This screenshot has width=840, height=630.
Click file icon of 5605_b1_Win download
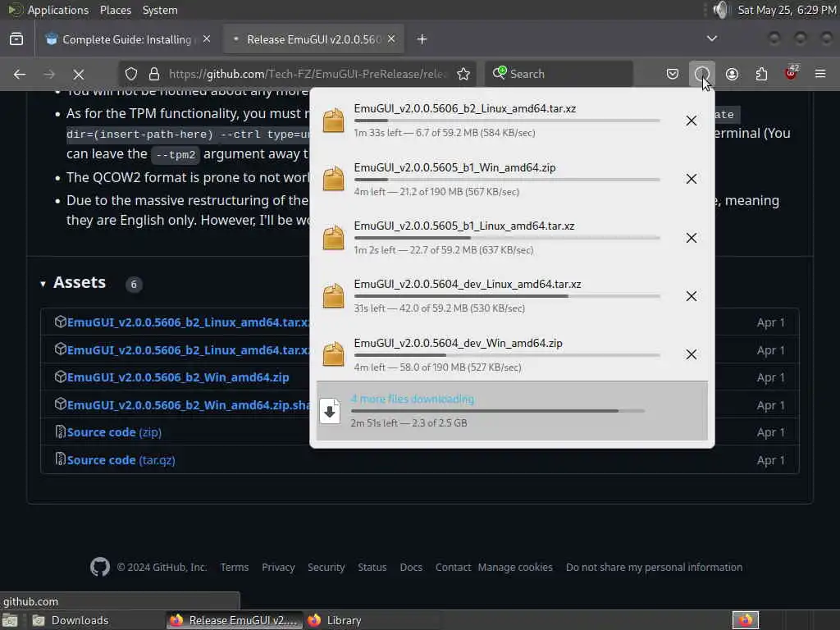(333, 178)
